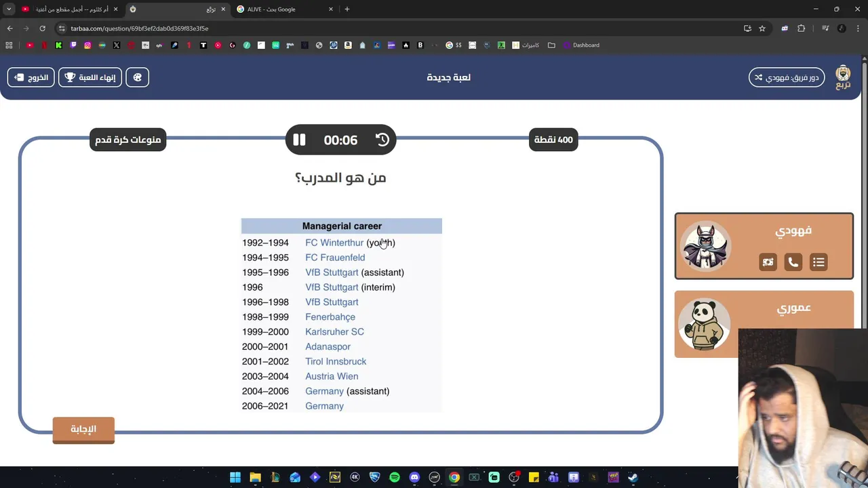Click the تربع site logo
This screenshot has width=868, height=488.
pos(843,77)
